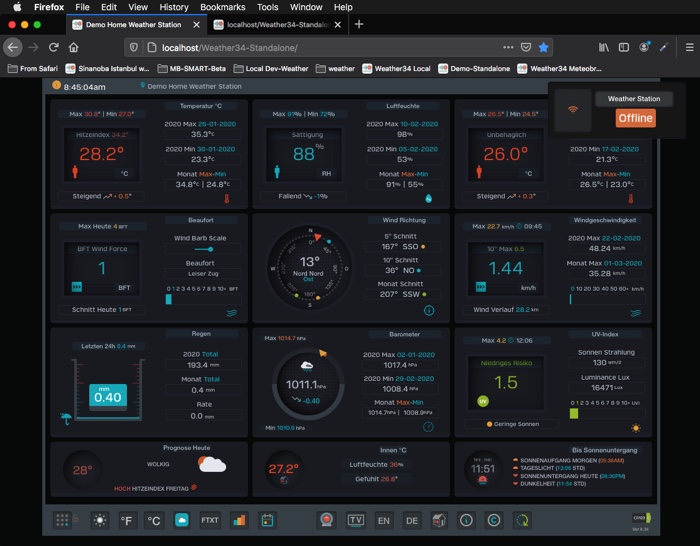The width and height of the screenshot is (700, 546).
Task: Open the bar chart icon in bottom toolbar
Action: 239,520
